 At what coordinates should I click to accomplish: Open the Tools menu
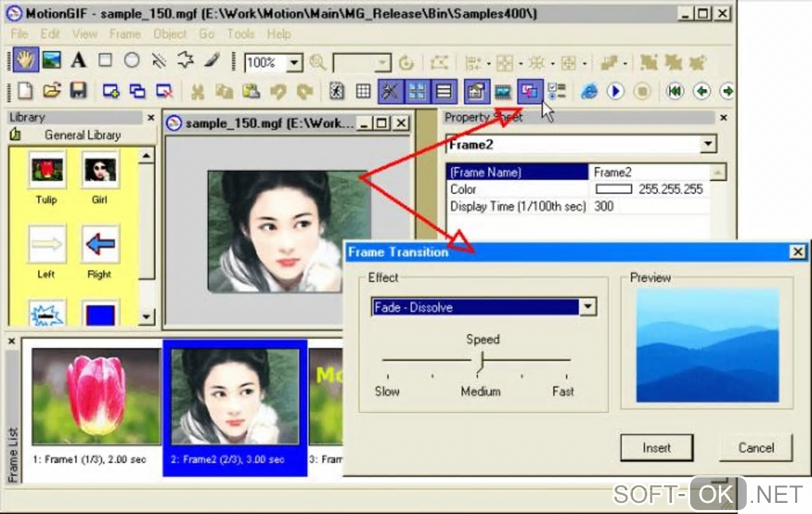point(240,34)
